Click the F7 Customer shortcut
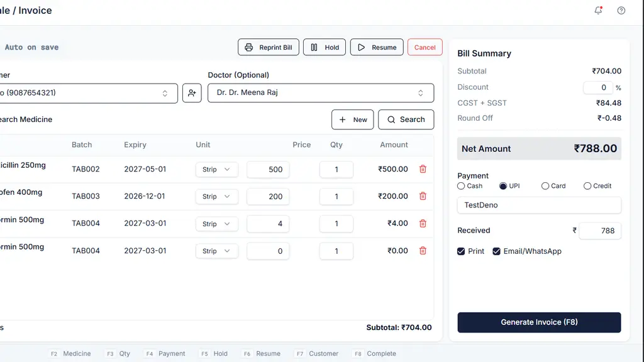This screenshot has height=362, width=644. (x=317, y=354)
